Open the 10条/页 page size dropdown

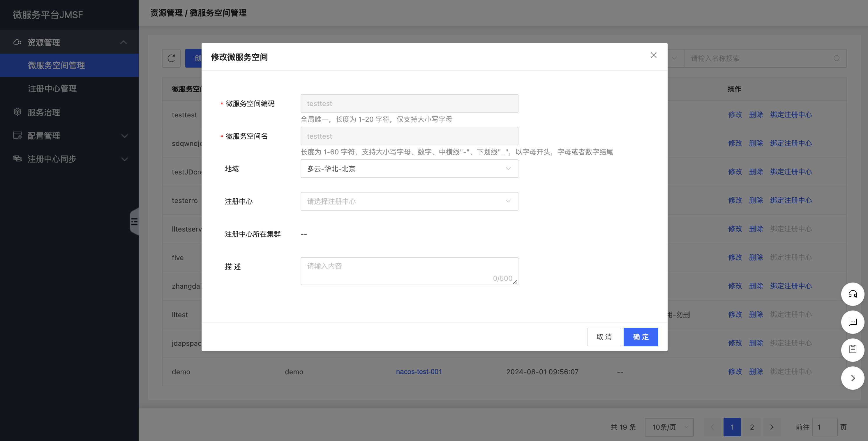point(669,427)
